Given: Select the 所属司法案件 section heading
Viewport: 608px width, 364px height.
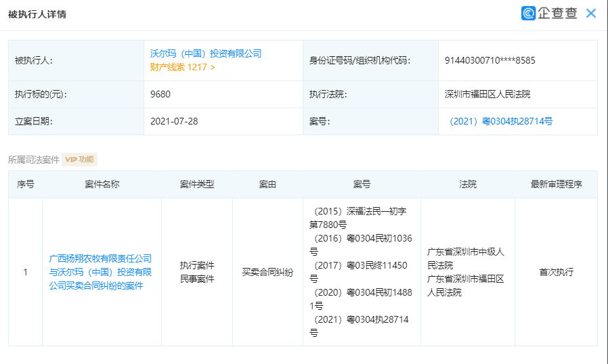Looking at the screenshot, I should pos(34,160).
